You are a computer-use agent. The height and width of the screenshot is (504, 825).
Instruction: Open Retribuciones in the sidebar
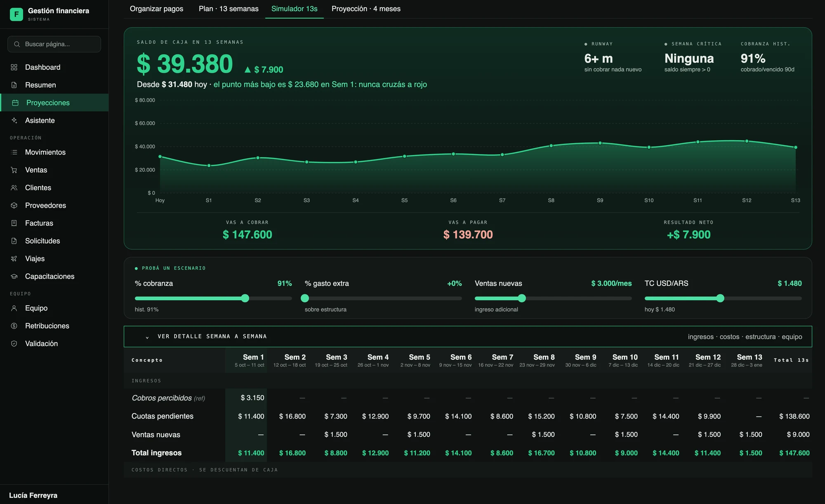pos(54,326)
